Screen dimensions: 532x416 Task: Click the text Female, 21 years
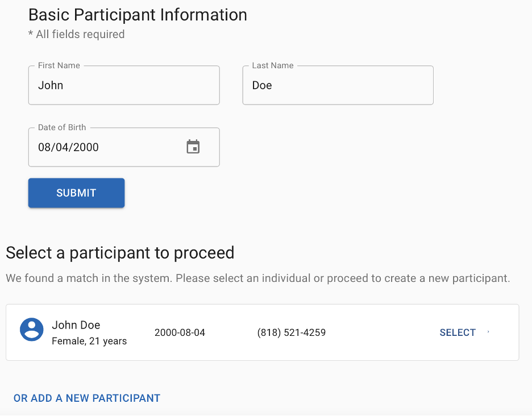click(x=89, y=343)
